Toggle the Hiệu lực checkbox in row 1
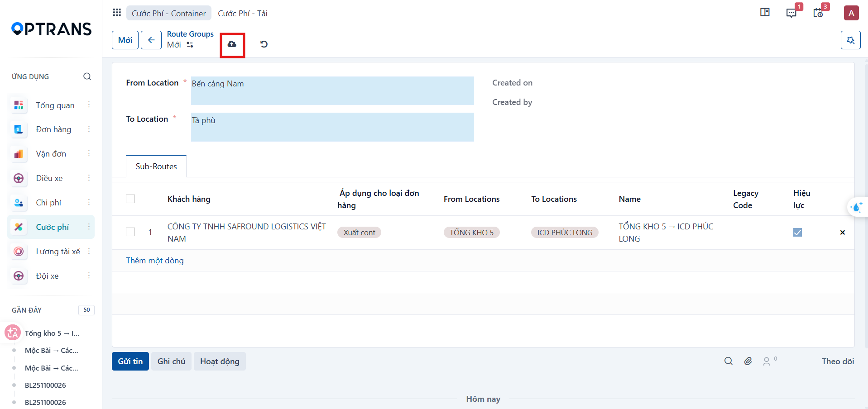Image resolution: width=868 pixels, height=409 pixels. pyautogui.click(x=797, y=233)
